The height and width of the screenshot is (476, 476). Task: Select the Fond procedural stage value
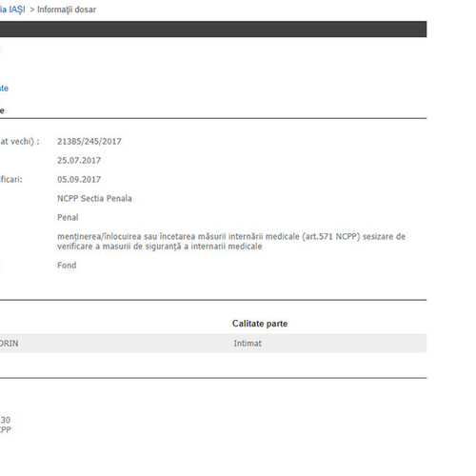point(67,265)
